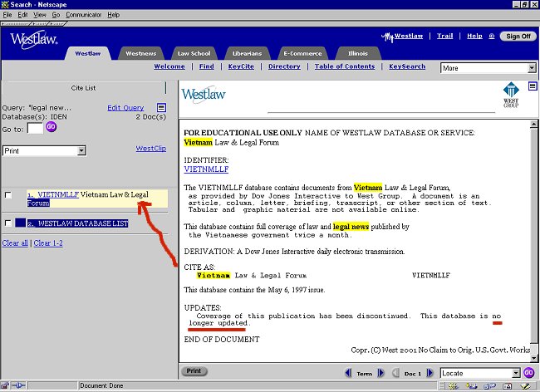Click the Print button below the document
Screen dimensions: 540x392
coord(194,370)
